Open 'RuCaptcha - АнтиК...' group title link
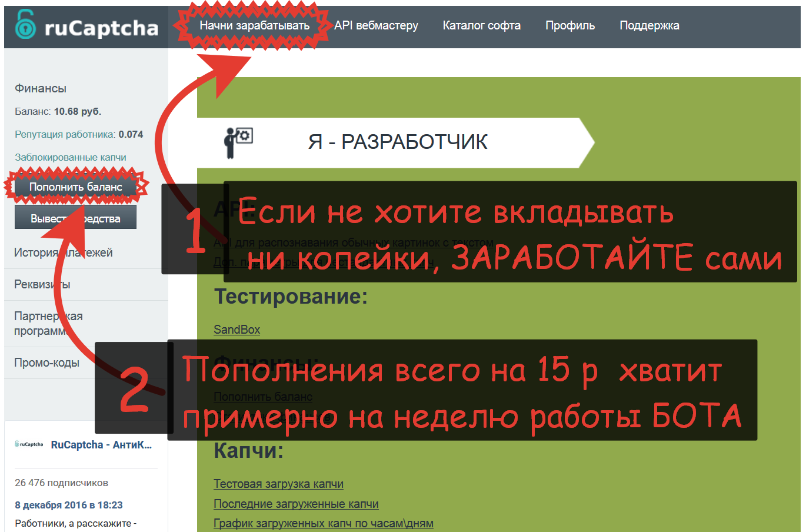Screen dimensions: 806x532 coord(101,445)
